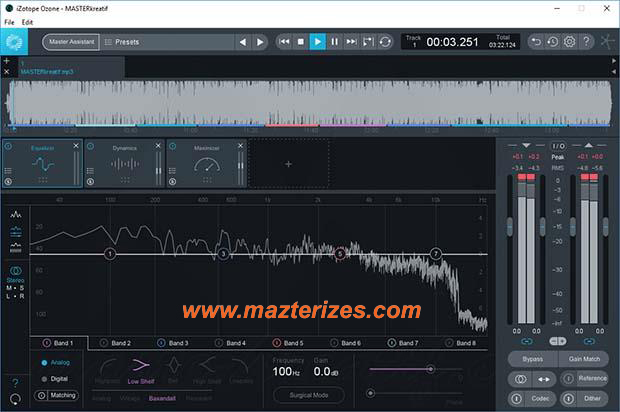The image size is (620, 412).
Task: Remove the Dynamics module
Action: 158,146
